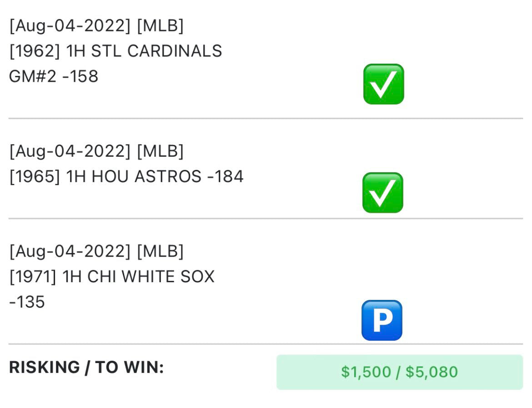Viewport: 532px width, 408px height.
Task: Click the MLB tag on Astros leg
Action: (x=160, y=151)
